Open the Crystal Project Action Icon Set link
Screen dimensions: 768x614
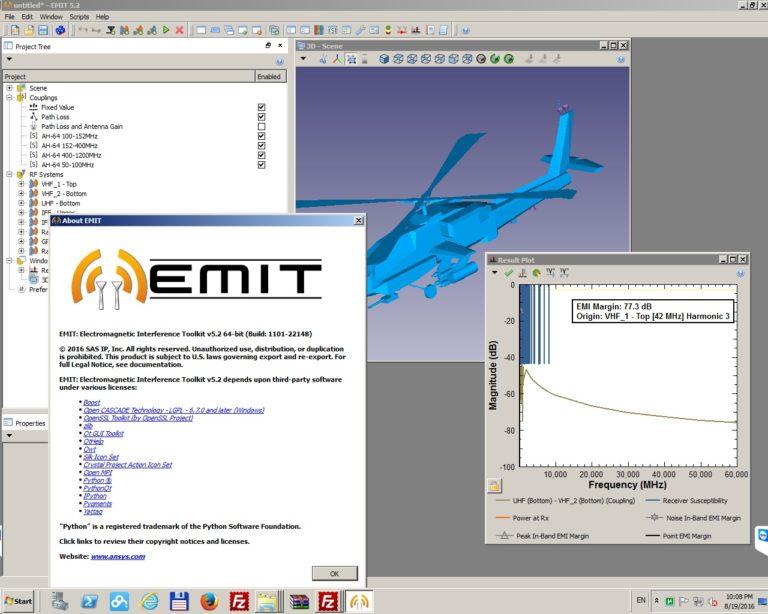click(128, 465)
